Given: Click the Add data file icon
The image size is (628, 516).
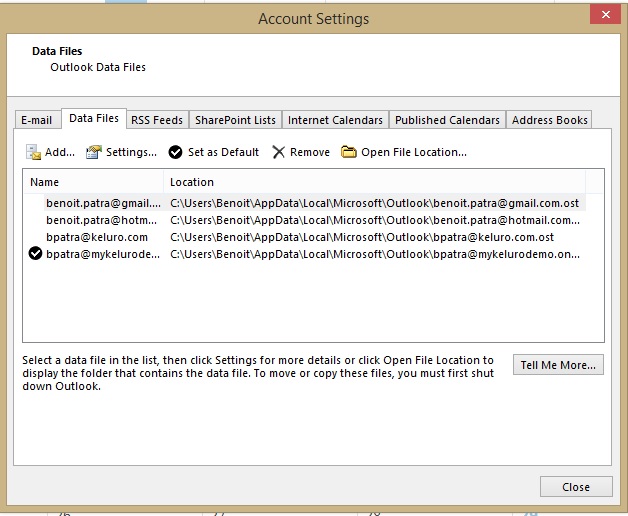Looking at the screenshot, I should point(34,152).
